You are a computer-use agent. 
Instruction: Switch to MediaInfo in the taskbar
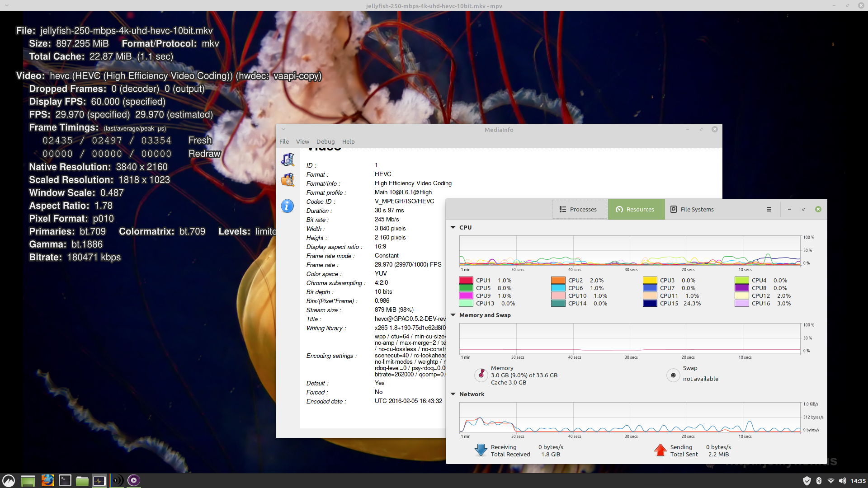pos(116,480)
